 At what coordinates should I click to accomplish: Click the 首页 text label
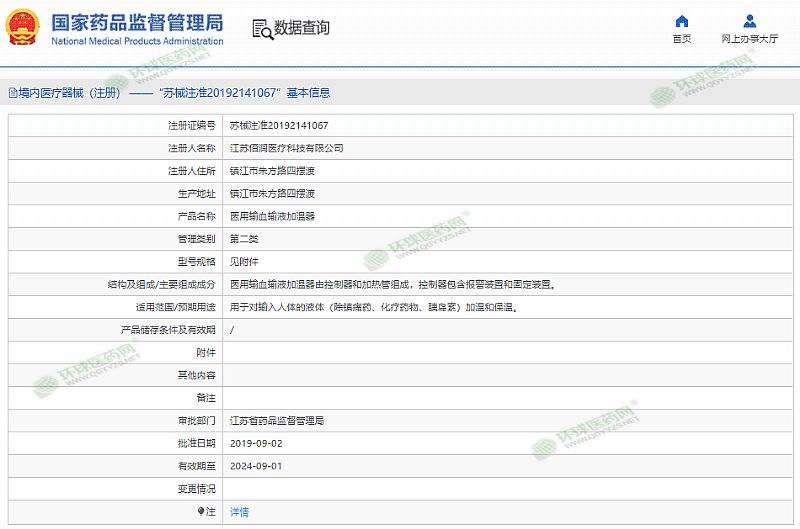pos(682,39)
